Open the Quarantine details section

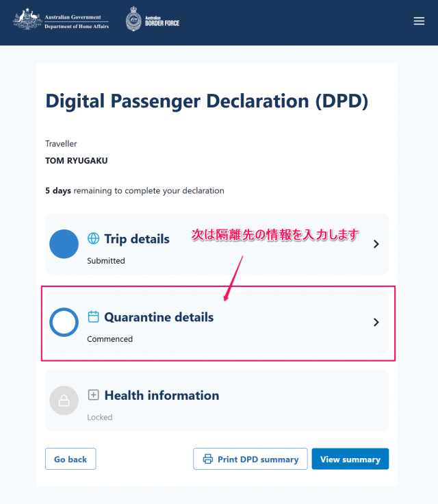[217, 323]
